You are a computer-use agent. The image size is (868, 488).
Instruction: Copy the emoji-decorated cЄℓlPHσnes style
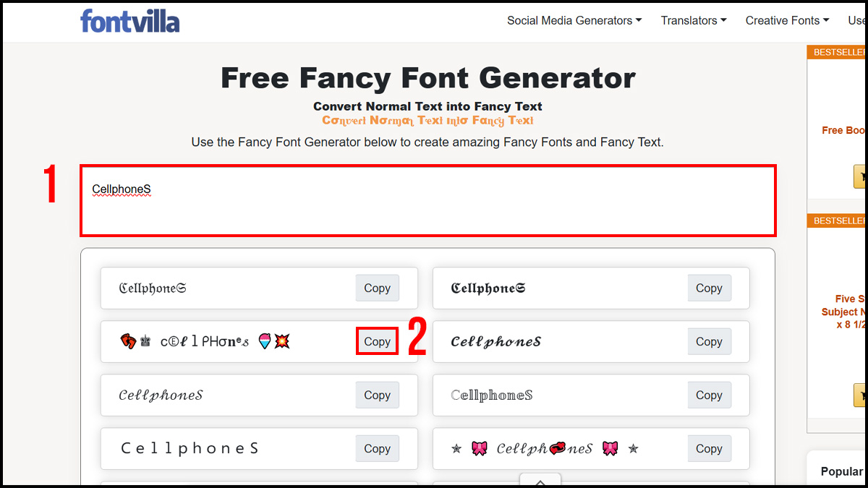coord(377,341)
